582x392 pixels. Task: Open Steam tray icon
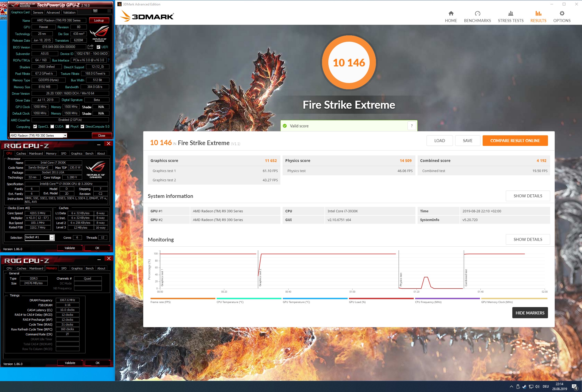tap(524, 387)
